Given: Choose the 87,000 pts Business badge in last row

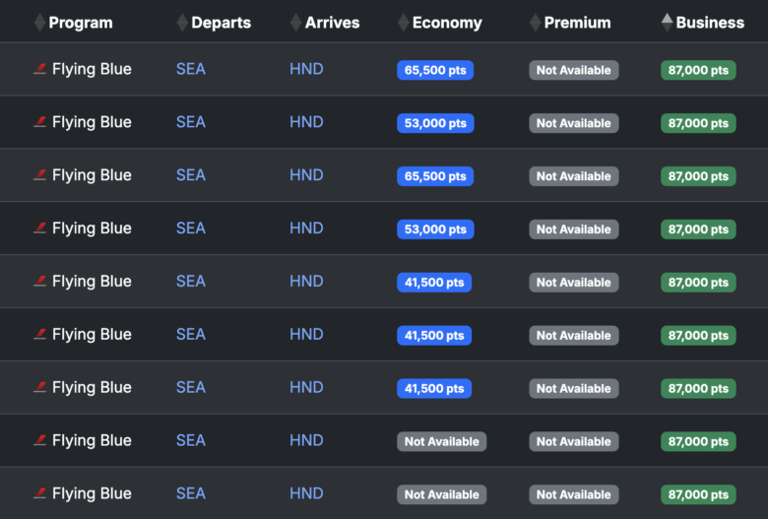Looking at the screenshot, I should (x=698, y=495).
